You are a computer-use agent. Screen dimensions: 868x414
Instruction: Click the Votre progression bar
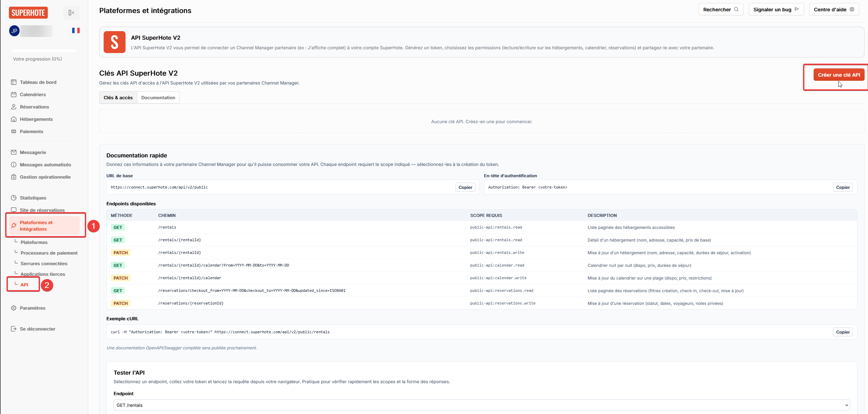44,51
